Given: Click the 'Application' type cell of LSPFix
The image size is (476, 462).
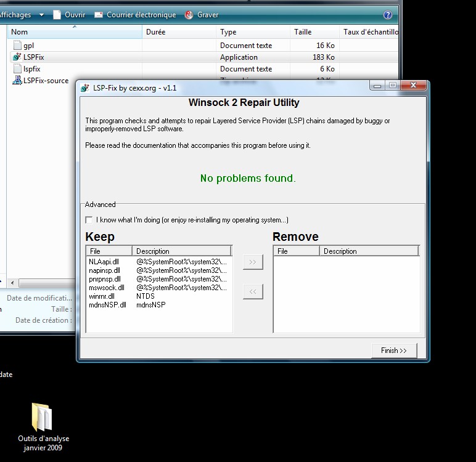Looking at the screenshot, I should pyautogui.click(x=239, y=57).
